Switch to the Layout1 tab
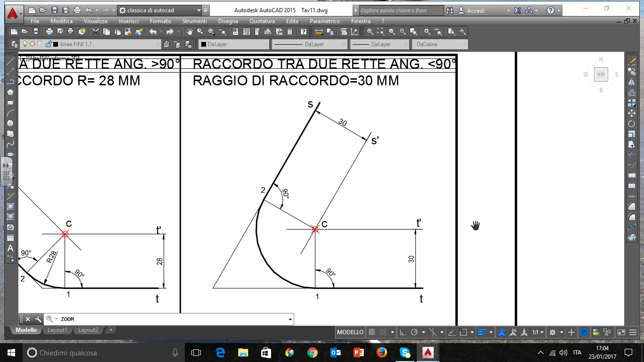 (x=57, y=330)
